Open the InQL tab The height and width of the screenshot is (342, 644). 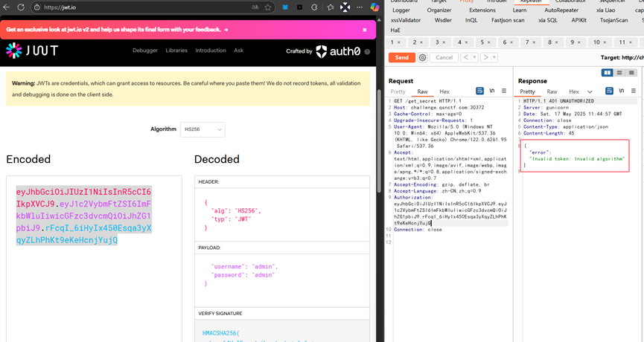(x=471, y=20)
